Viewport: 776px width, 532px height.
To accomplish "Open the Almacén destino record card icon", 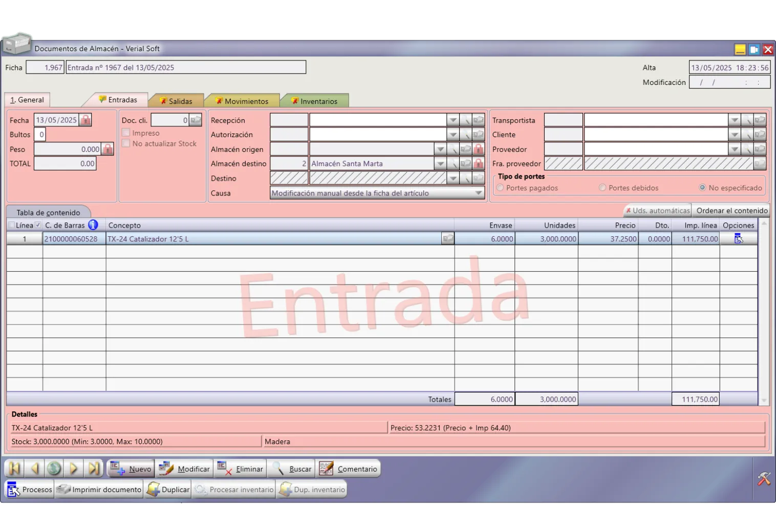I will 465,164.
